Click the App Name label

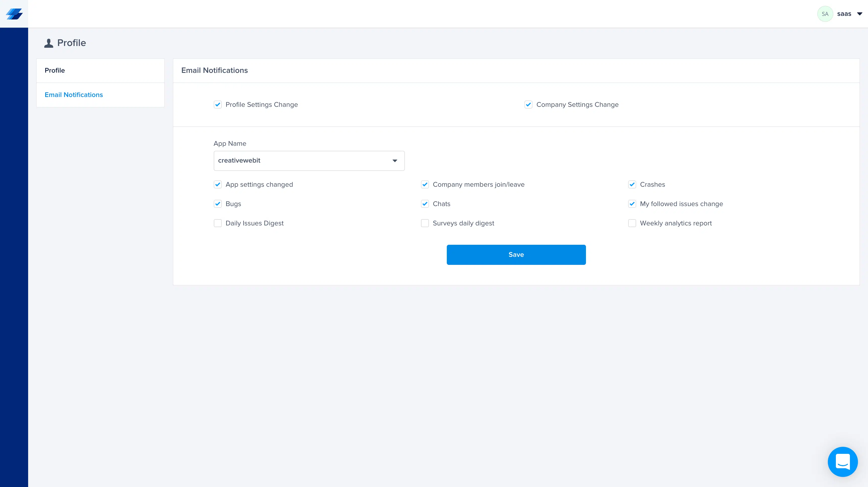click(230, 143)
